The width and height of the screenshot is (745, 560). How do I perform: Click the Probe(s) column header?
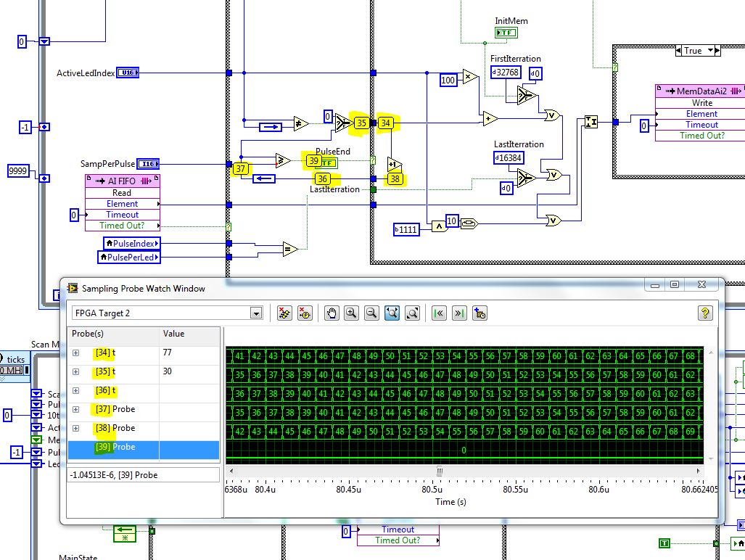(x=113, y=334)
